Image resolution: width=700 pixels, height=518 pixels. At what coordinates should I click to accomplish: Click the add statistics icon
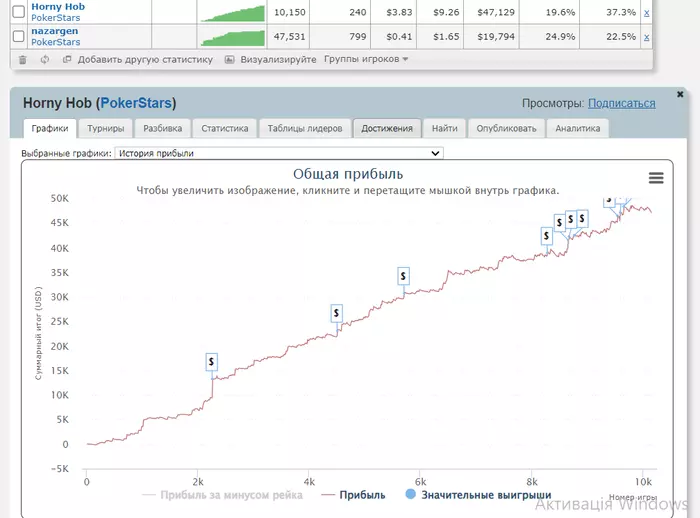point(67,59)
